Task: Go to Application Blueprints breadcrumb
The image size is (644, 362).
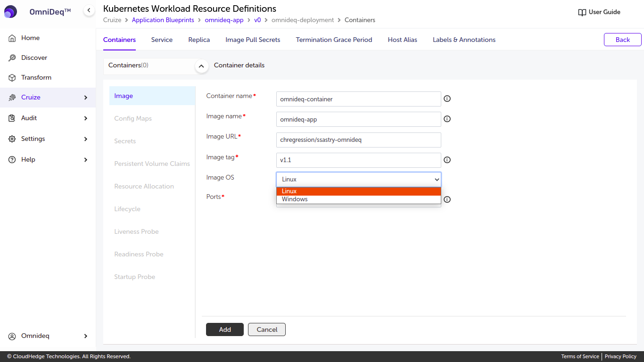Action: pos(163,20)
